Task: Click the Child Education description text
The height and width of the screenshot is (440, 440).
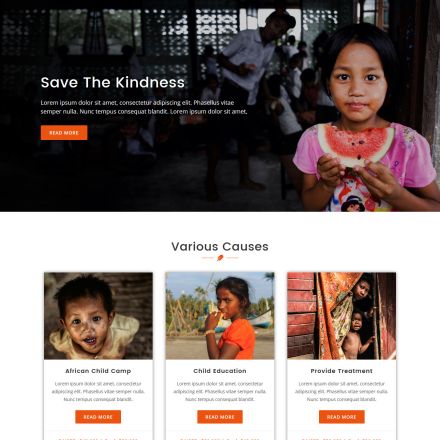Action: pyautogui.click(x=220, y=392)
